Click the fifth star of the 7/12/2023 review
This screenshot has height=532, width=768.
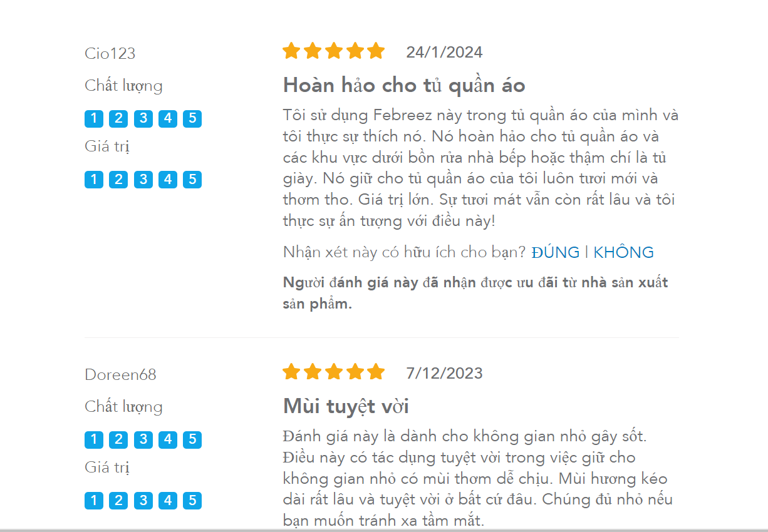click(x=376, y=372)
